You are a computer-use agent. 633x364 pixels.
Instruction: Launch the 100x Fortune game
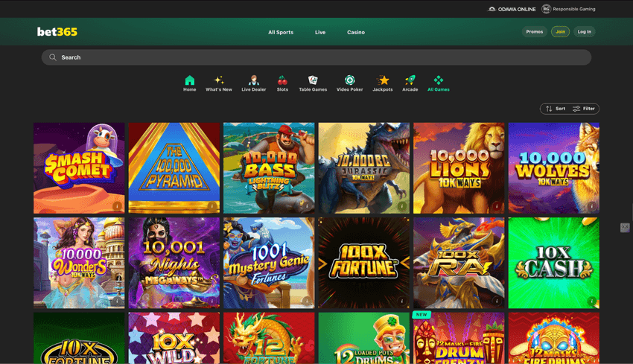[363, 263]
